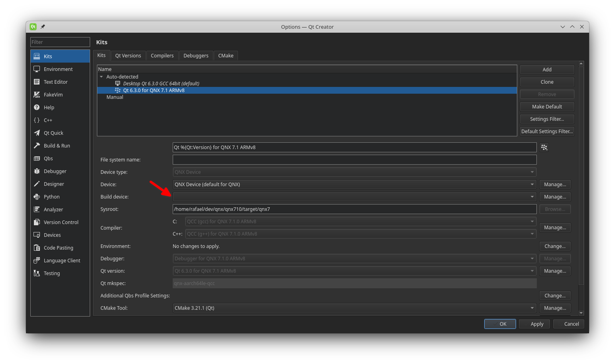Open the Designer settings category

[60, 184]
